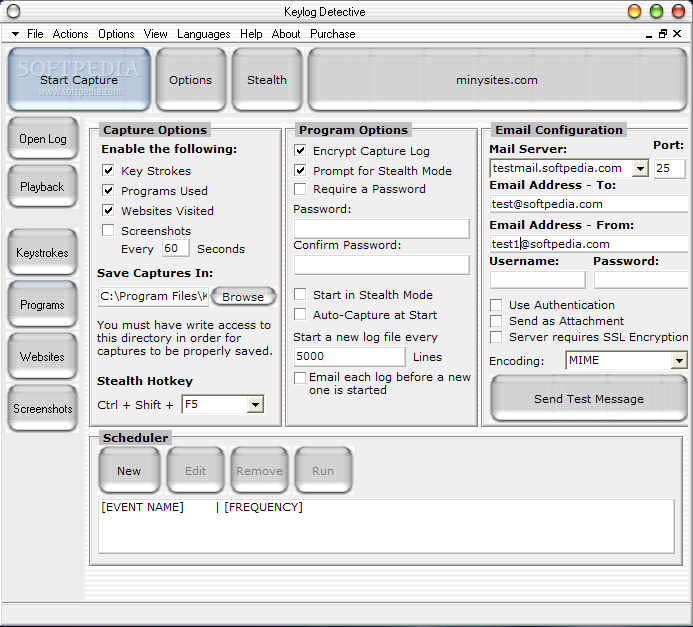
Task: Uncheck the Programs Used checkbox
Action: (108, 190)
